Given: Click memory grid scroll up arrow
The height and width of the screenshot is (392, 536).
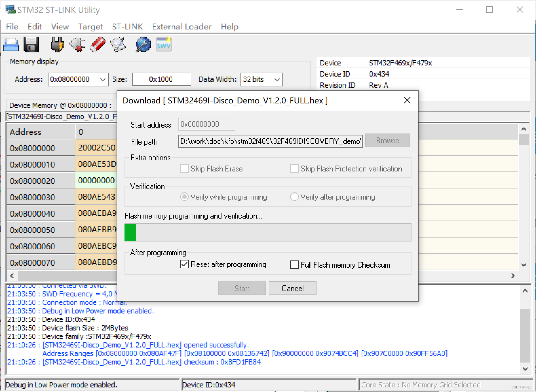Looking at the screenshot, I should [524, 129].
